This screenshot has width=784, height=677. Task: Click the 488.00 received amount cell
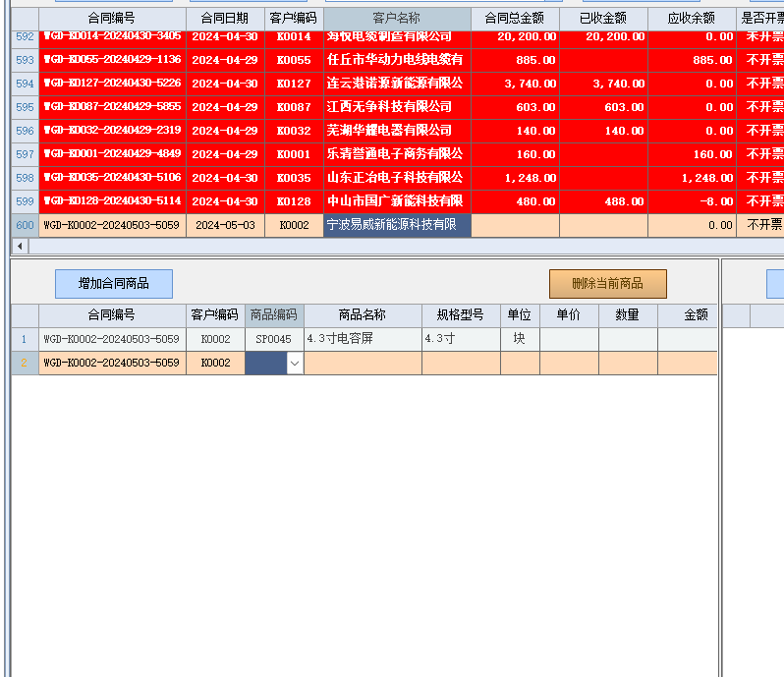pos(603,201)
